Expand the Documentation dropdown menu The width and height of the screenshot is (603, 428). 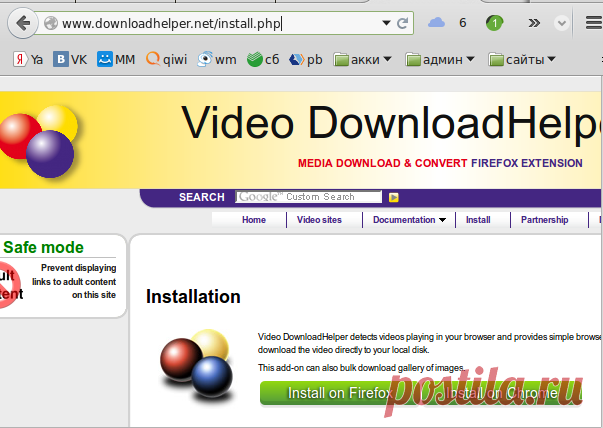pyautogui.click(x=409, y=220)
